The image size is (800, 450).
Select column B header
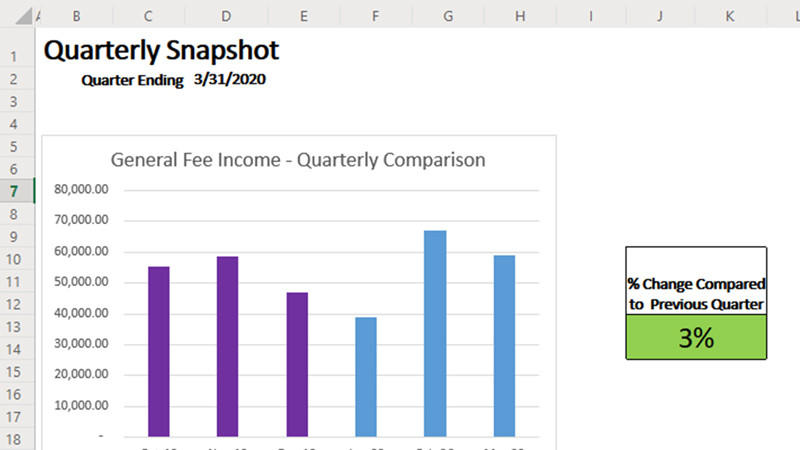point(76,16)
